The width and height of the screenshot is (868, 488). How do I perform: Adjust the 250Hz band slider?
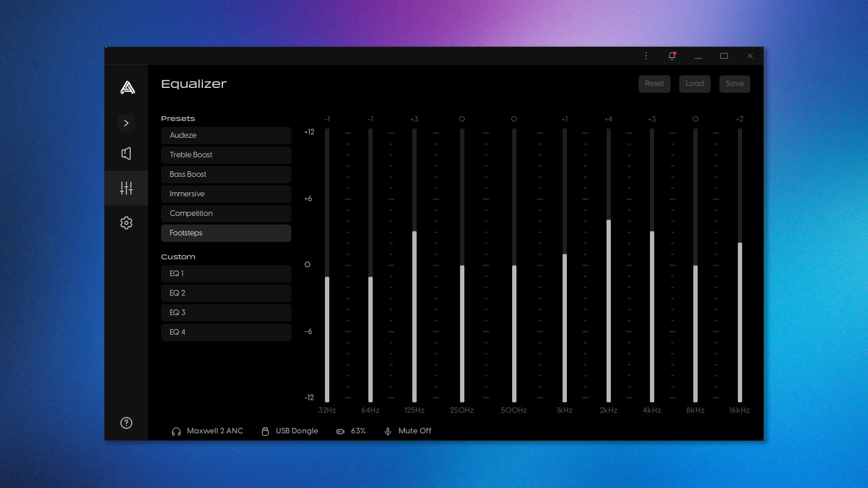click(462, 266)
